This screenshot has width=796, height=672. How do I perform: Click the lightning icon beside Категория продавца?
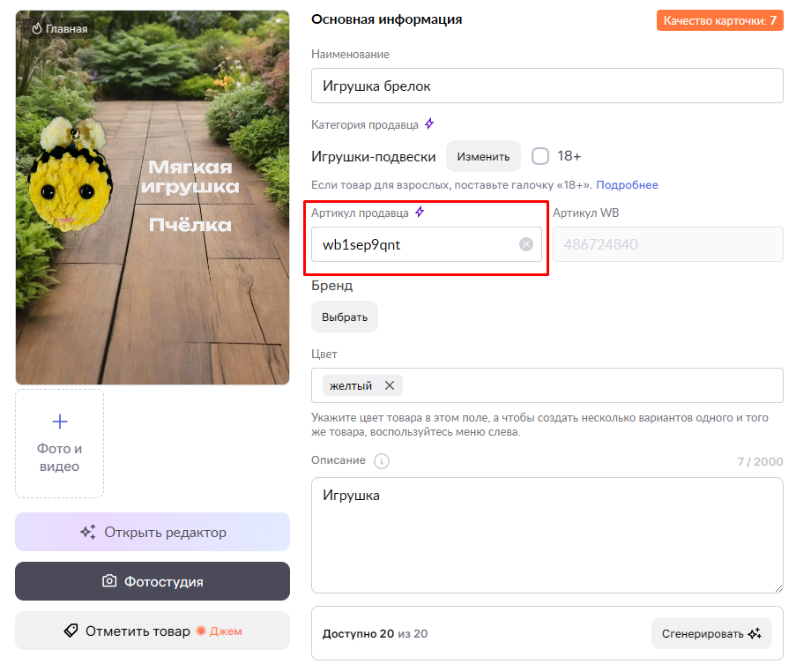tap(429, 124)
